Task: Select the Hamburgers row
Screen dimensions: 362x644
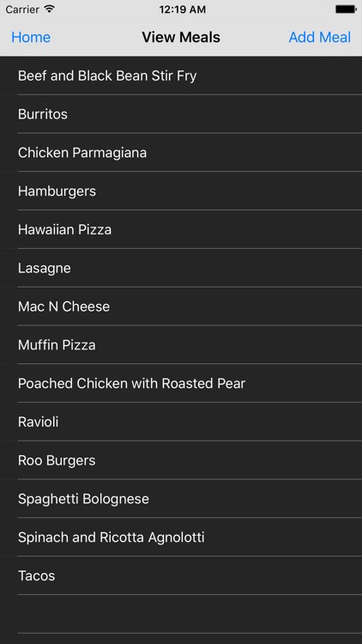Action: pyautogui.click(x=181, y=191)
